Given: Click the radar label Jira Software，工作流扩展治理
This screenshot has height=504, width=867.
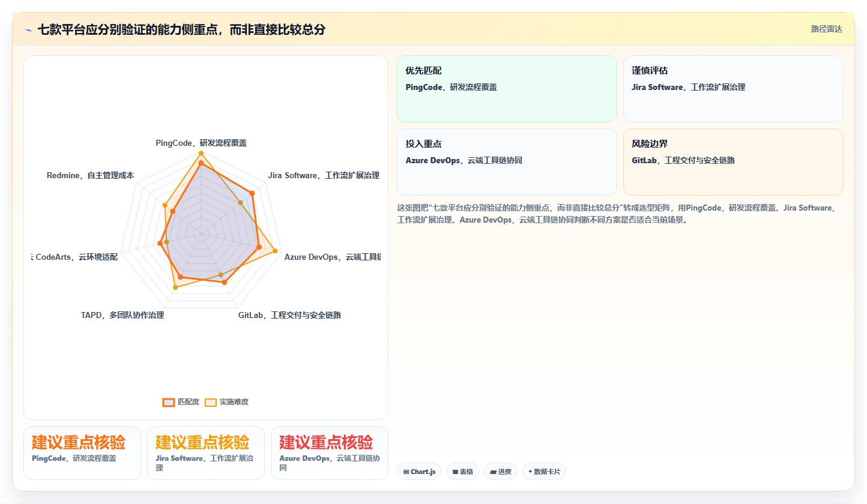Looking at the screenshot, I should click(324, 175).
